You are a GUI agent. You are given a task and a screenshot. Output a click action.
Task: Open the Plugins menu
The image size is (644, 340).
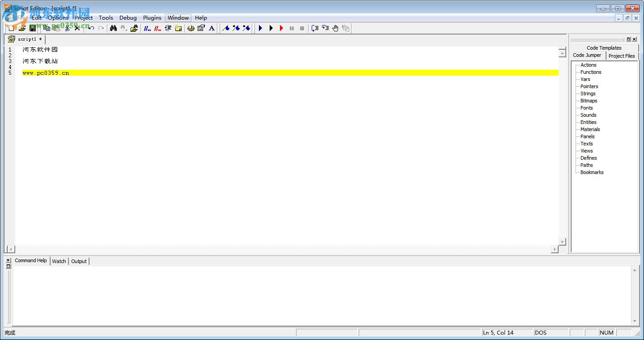click(152, 18)
